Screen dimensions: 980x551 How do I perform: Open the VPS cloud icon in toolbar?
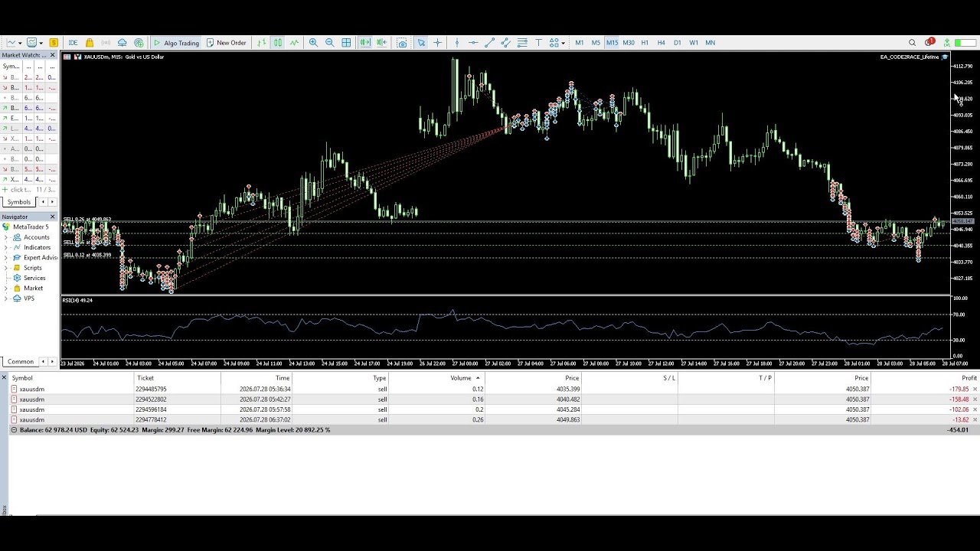(122, 43)
